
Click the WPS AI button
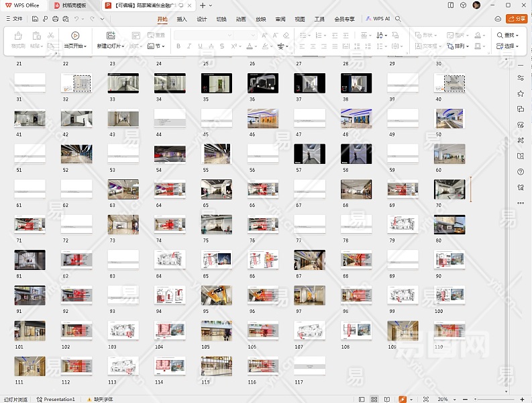tap(378, 19)
